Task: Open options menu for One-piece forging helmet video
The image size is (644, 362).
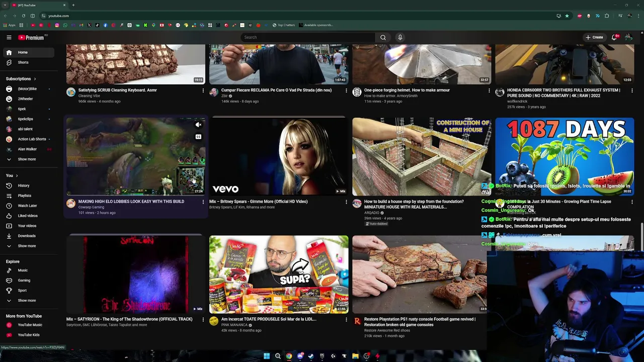Action: 489,90
